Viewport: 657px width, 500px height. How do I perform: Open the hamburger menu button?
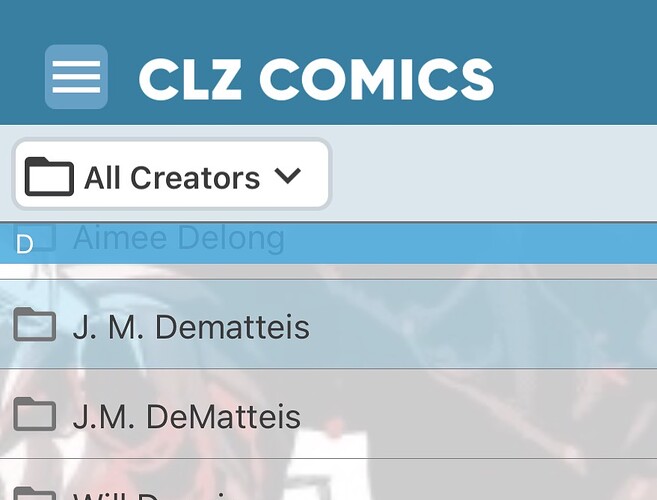(76, 77)
